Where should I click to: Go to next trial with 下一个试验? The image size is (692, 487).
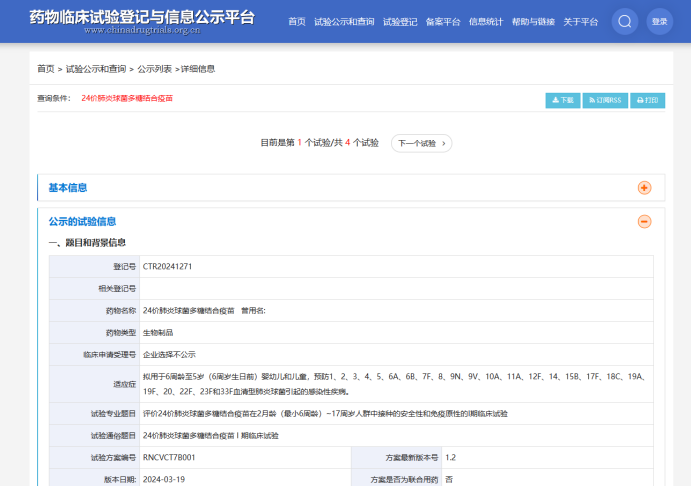[421, 143]
